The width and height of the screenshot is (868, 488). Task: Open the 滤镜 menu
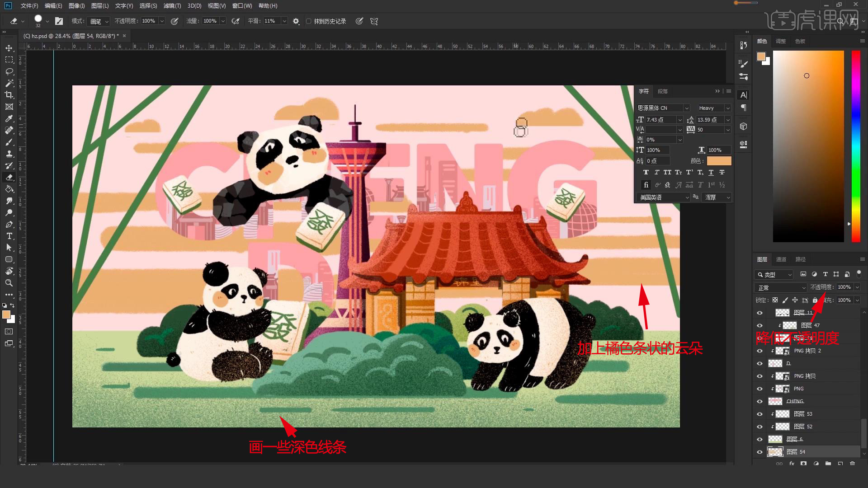pos(172,6)
